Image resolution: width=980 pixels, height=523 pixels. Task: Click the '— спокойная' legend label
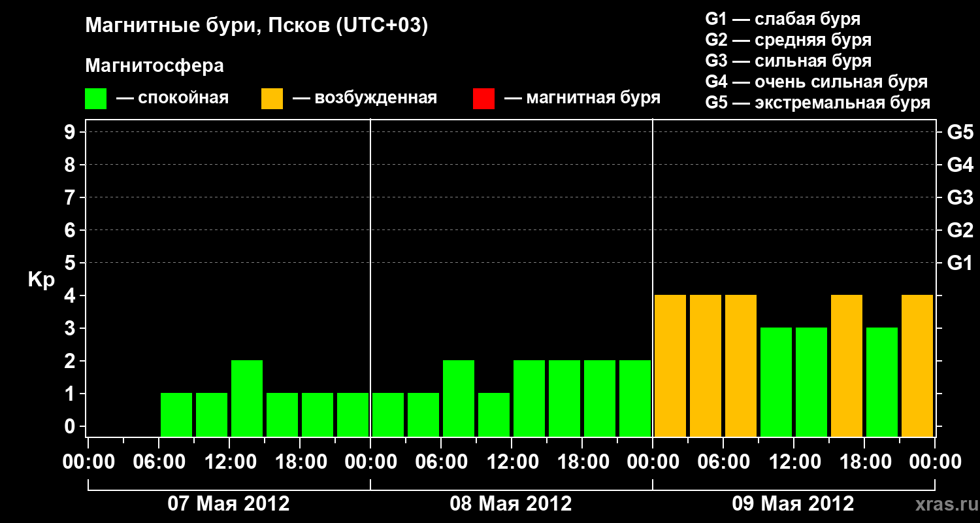click(172, 99)
